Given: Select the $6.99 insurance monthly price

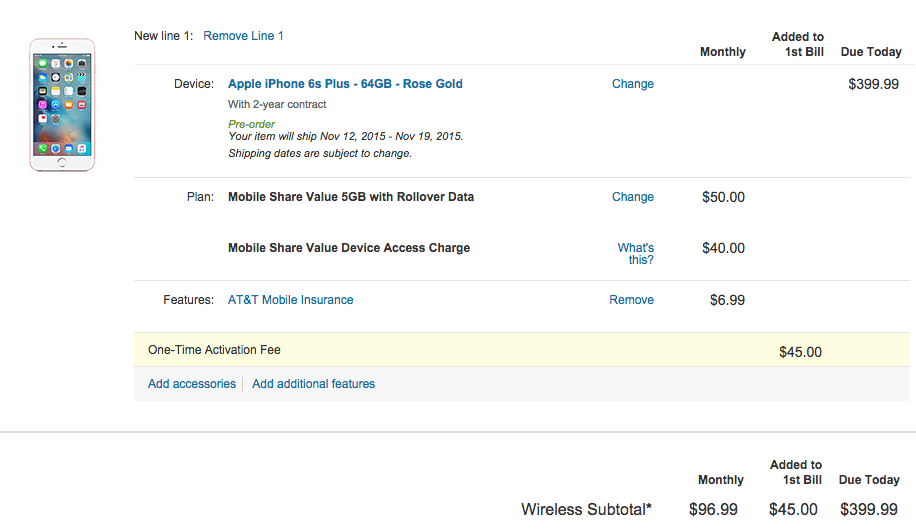Looking at the screenshot, I should tap(727, 300).
